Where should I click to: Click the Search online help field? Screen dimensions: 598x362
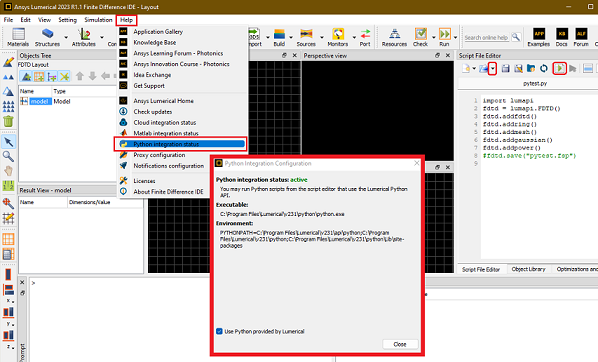(486, 37)
